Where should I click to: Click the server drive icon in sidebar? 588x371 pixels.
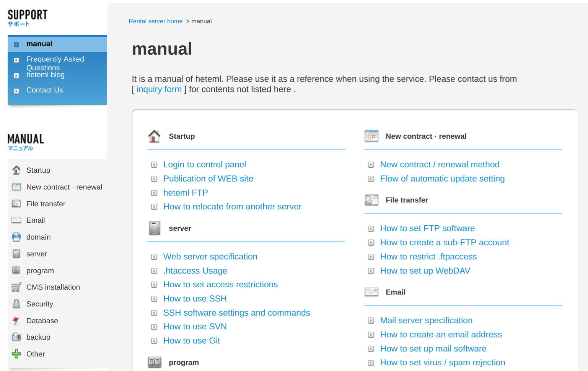tap(16, 254)
